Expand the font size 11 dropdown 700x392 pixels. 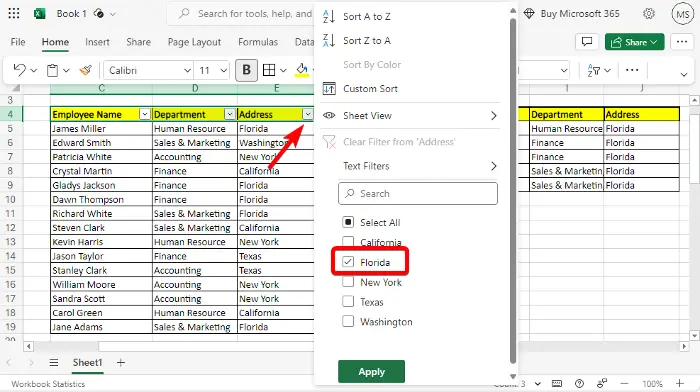[224, 71]
